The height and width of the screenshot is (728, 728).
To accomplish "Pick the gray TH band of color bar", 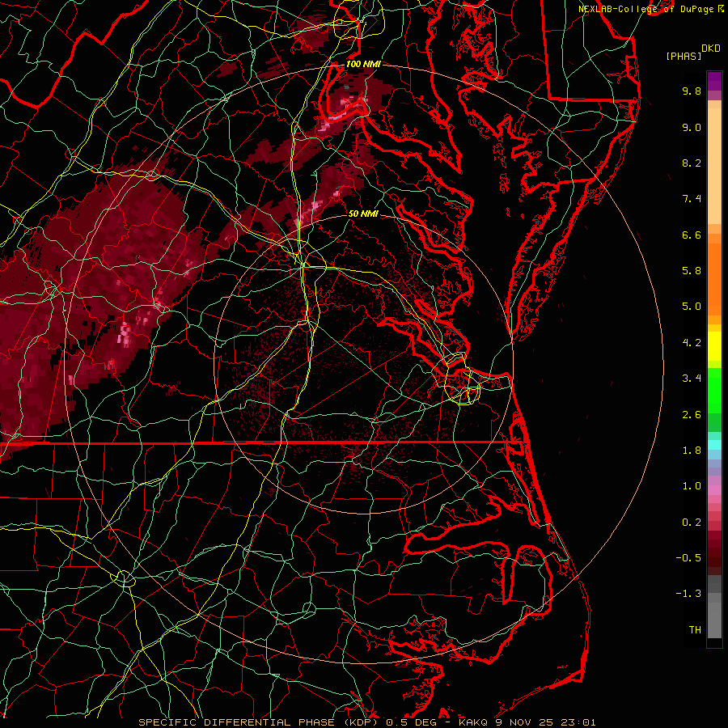I will point(714,620).
